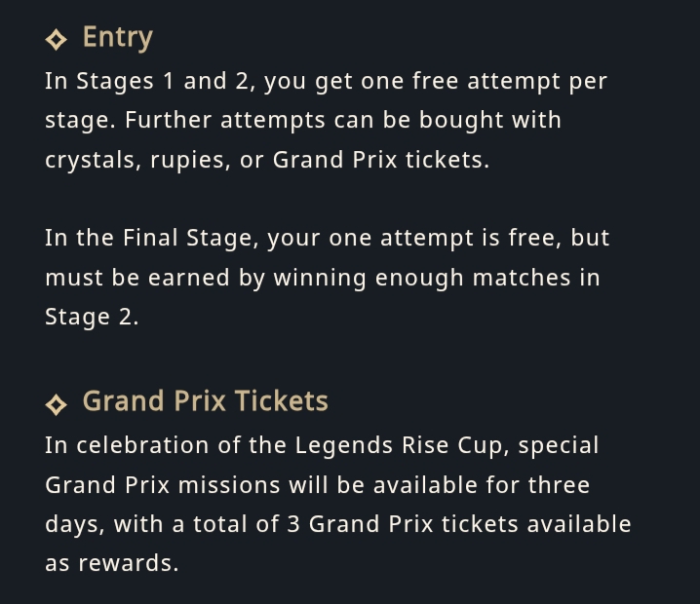Click the text 'as rewards.'
Screen dimensions: 700x604
pyautogui.click(x=111, y=563)
